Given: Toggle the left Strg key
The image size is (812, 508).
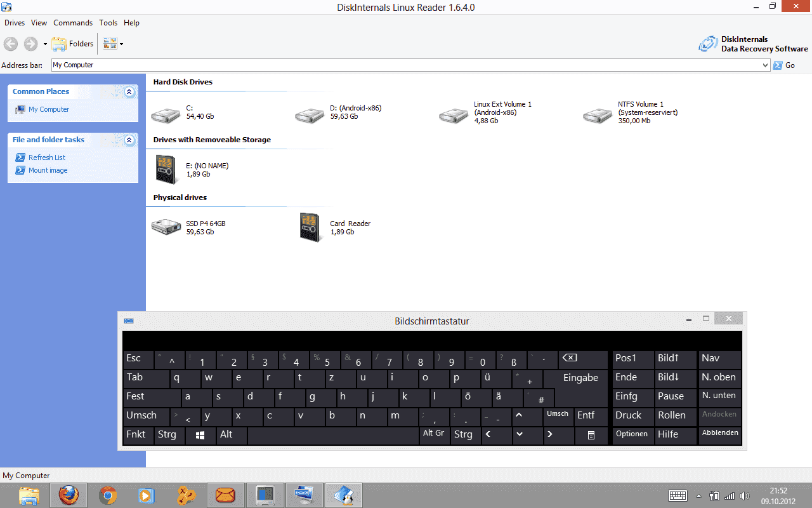Looking at the screenshot, I should pyautogui.click(x=169, y=436).
